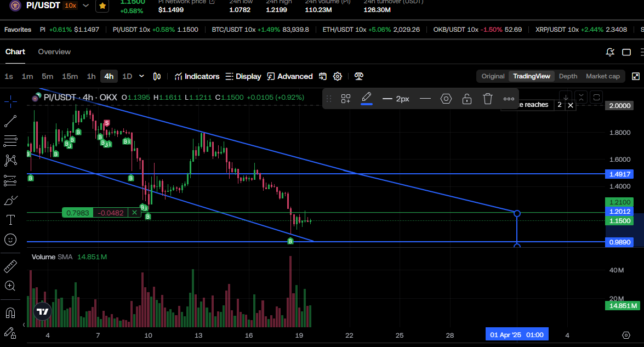644x347 pixels.
Task: Open time axis settings gear icon
Action: [x=626, y=335]
